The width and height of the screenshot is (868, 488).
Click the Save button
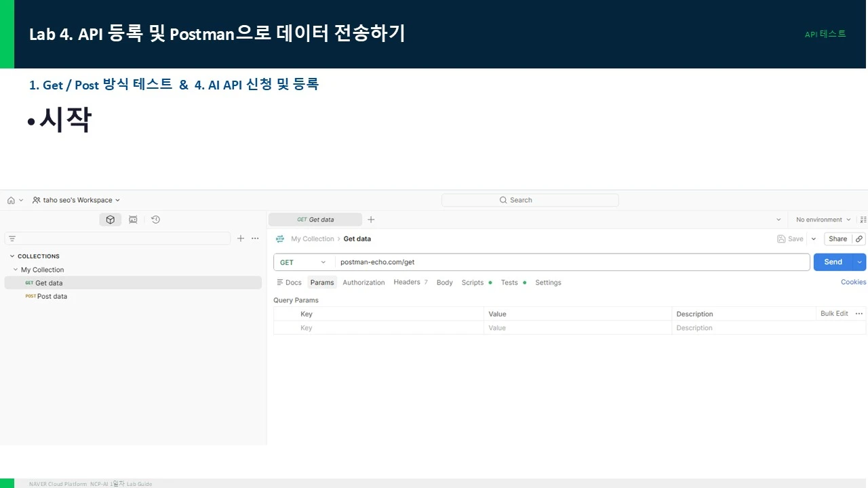791,239
